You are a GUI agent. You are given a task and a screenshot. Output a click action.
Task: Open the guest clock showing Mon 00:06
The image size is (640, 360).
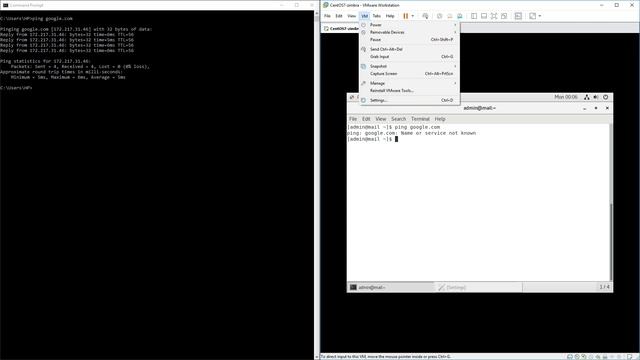[x=566, y=97]
